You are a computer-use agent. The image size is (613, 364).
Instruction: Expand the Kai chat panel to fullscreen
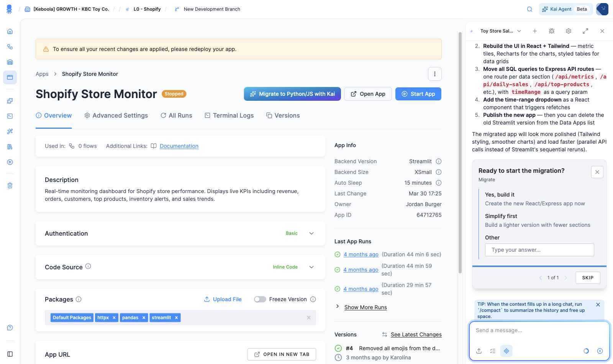tap(585, 31)
